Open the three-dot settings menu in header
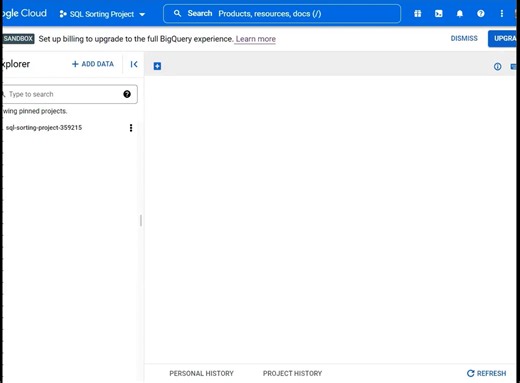Screen dimensions: 520x383 pos(502,14)
